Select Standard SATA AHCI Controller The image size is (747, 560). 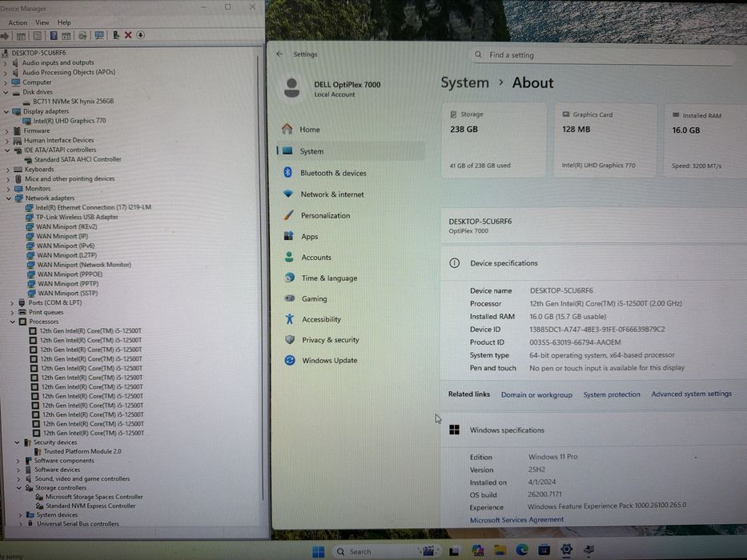(77, 159)
